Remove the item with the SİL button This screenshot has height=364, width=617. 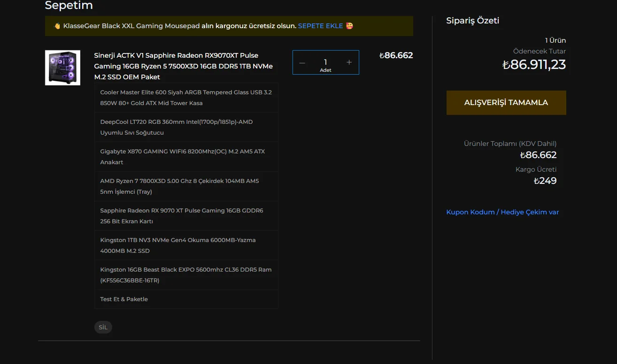pyautogui.click(x=103, y=327)
